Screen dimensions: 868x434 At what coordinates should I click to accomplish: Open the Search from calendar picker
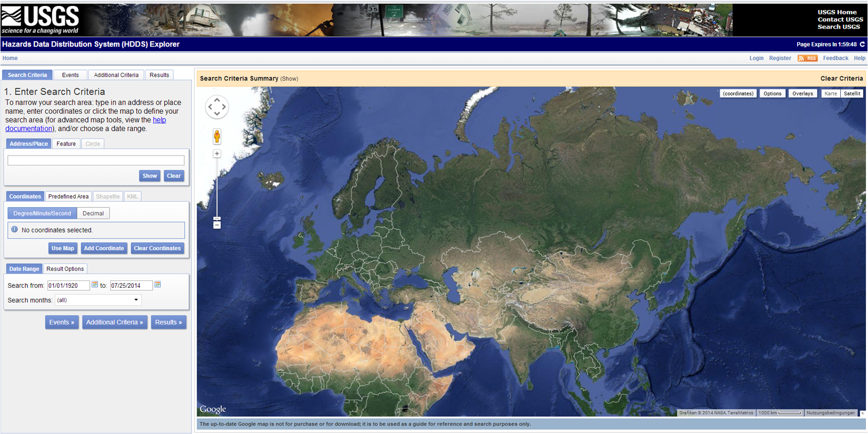click(95, 285)
